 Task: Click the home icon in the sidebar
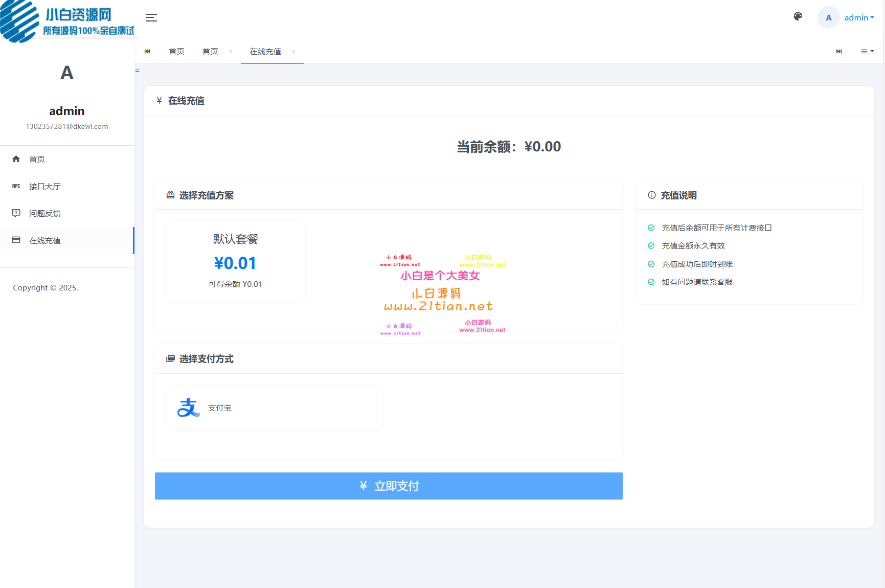coord(16,159)
